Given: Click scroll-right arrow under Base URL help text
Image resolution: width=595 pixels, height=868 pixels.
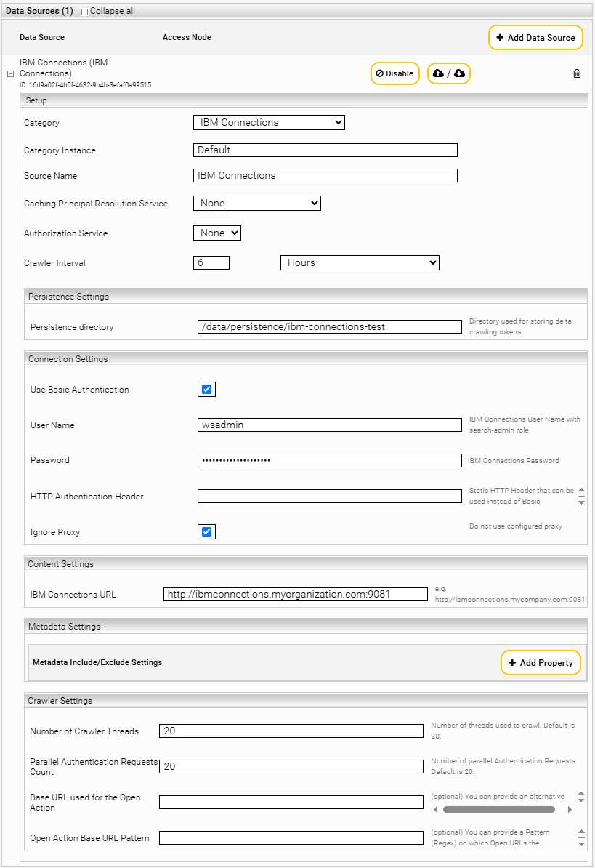Looking at the screenshot, I should click(x=570, y=809).
